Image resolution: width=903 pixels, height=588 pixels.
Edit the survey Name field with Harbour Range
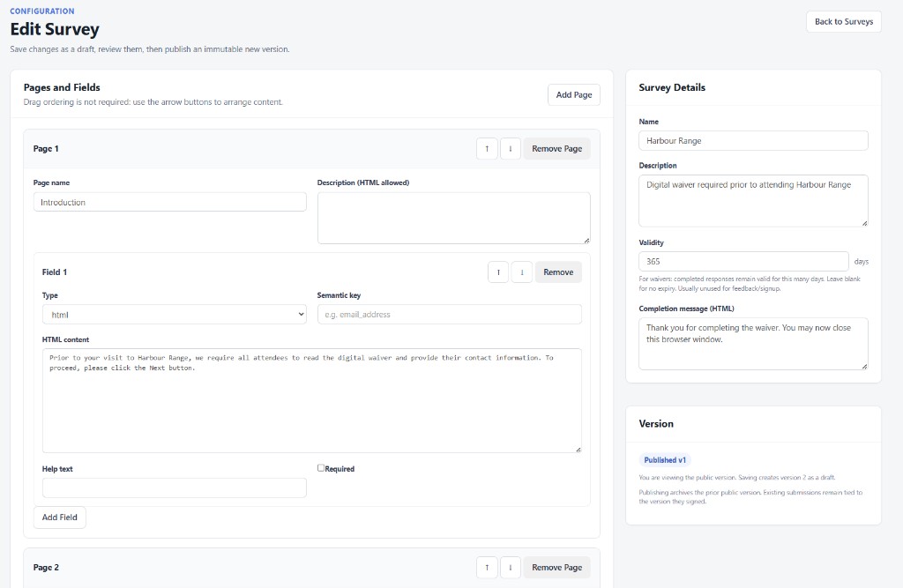pos(753,140)
